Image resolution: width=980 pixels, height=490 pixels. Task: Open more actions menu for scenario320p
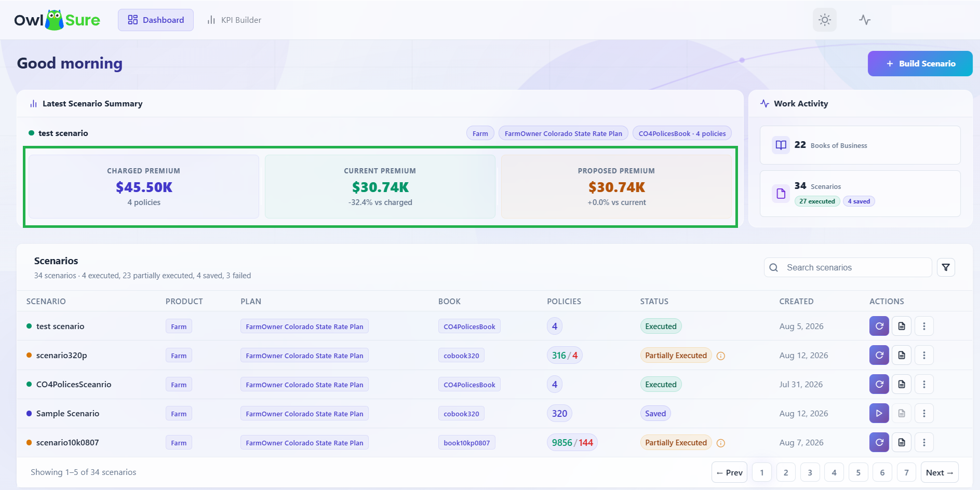[x=924, y=355]
